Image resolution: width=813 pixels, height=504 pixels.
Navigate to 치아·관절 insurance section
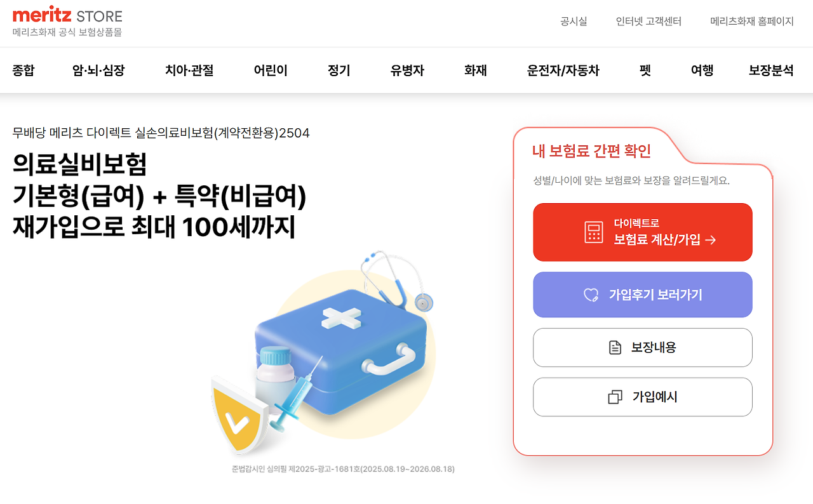(187, 70)
